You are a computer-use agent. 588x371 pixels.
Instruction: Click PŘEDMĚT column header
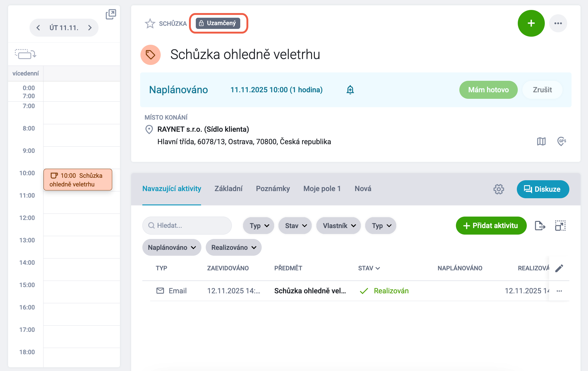288,268
